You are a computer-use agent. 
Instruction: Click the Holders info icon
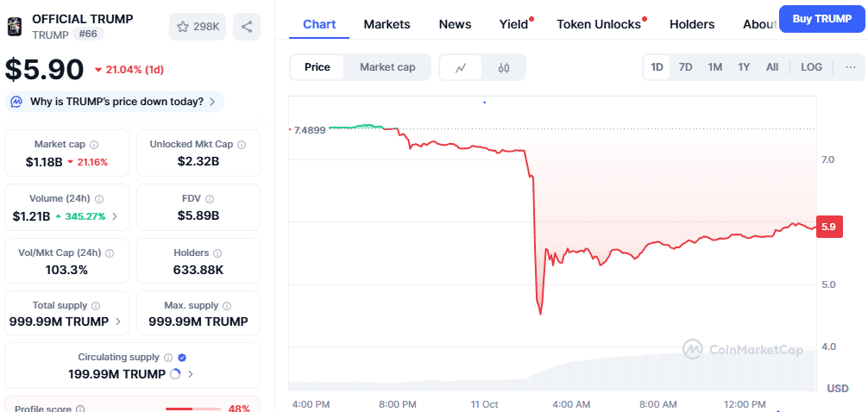pos(217,253)
